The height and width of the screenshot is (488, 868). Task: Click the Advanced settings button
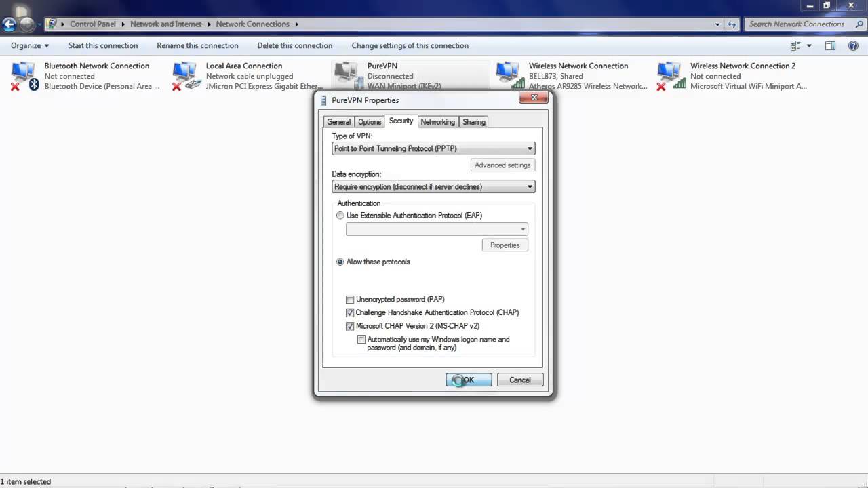click(502, 165)
